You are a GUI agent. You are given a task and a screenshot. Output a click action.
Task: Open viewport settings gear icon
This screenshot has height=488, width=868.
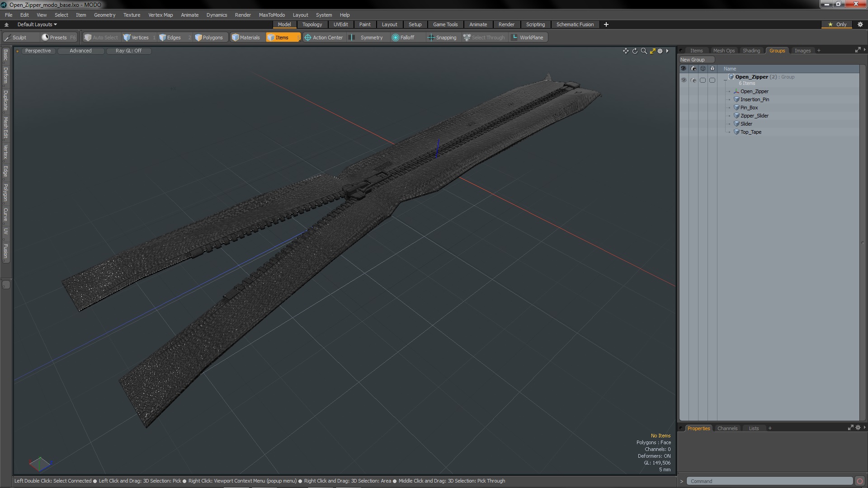[660, 51]
